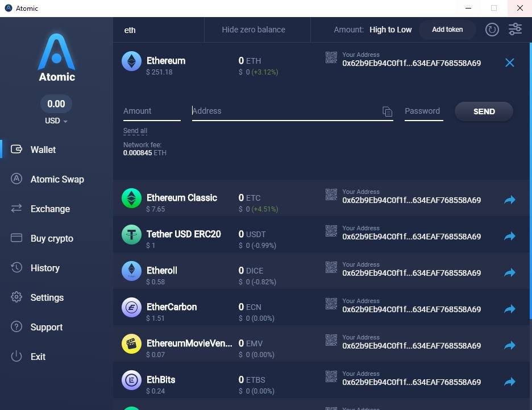Click the Etheroll coin logo

(131, 271)
